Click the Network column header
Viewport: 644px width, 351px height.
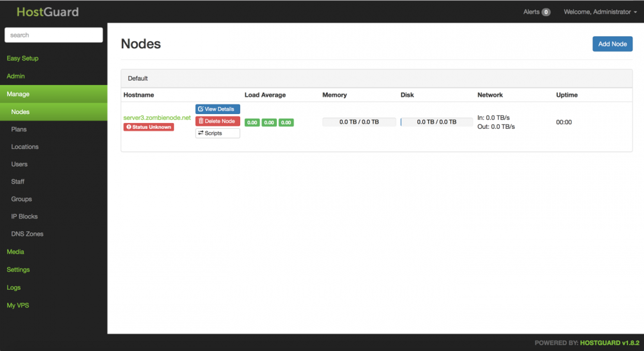tap(490, 95)
